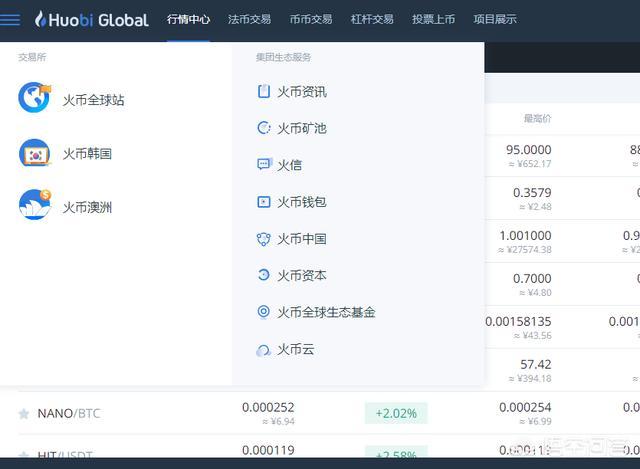Viewport: 640px width, 469px height.
Task: Click the 火币中国 icon
Action: click(x=264, y=239)
